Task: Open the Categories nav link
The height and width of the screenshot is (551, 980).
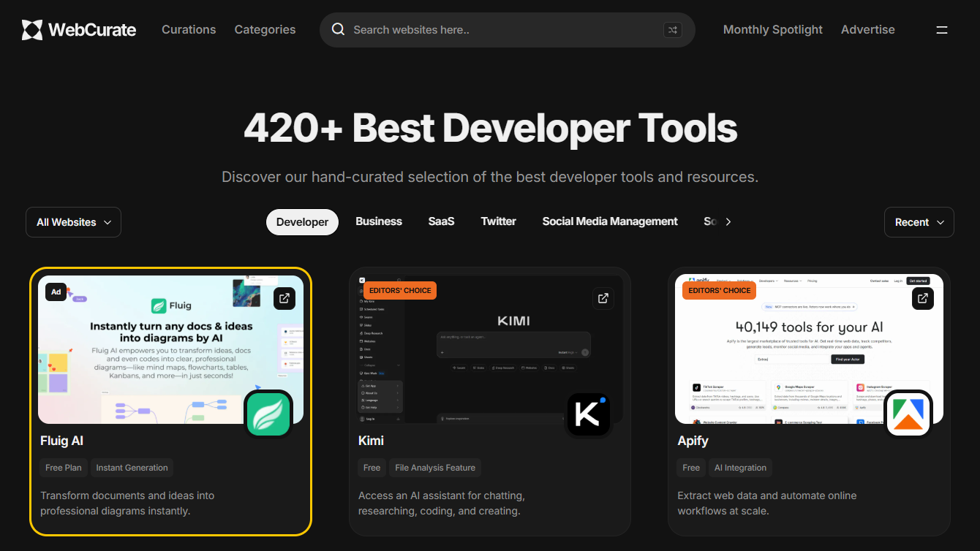Action: pos(265,30)
